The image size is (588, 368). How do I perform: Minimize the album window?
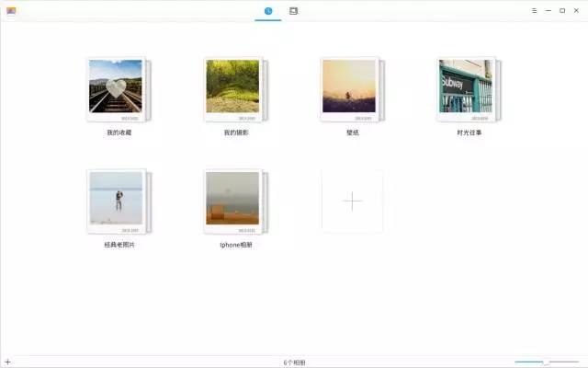(548, 11)
